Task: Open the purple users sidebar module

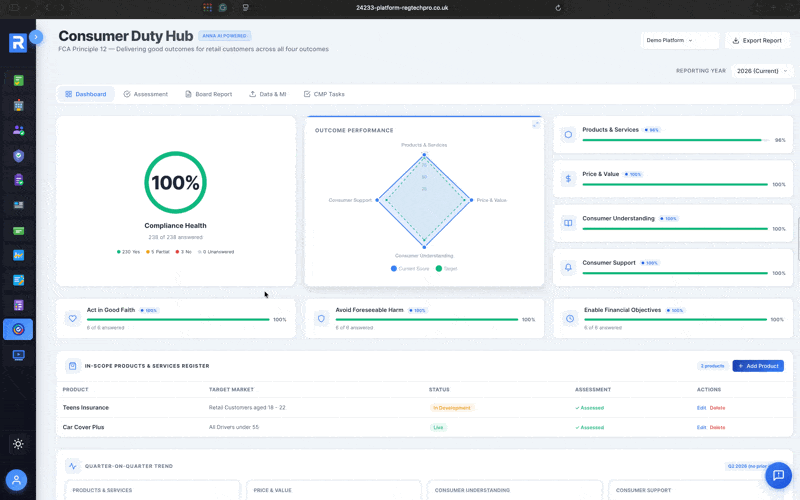Action: (x=18, y=130)
